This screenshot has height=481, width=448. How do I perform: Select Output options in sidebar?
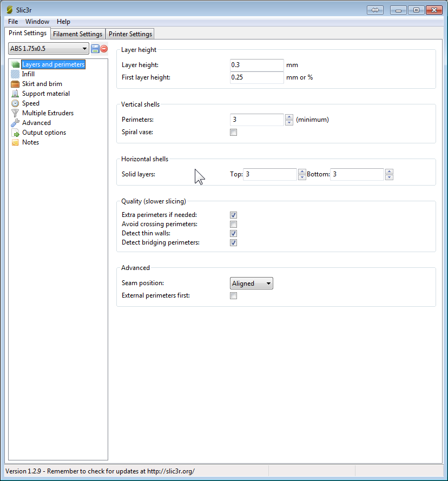coord(44,133)
